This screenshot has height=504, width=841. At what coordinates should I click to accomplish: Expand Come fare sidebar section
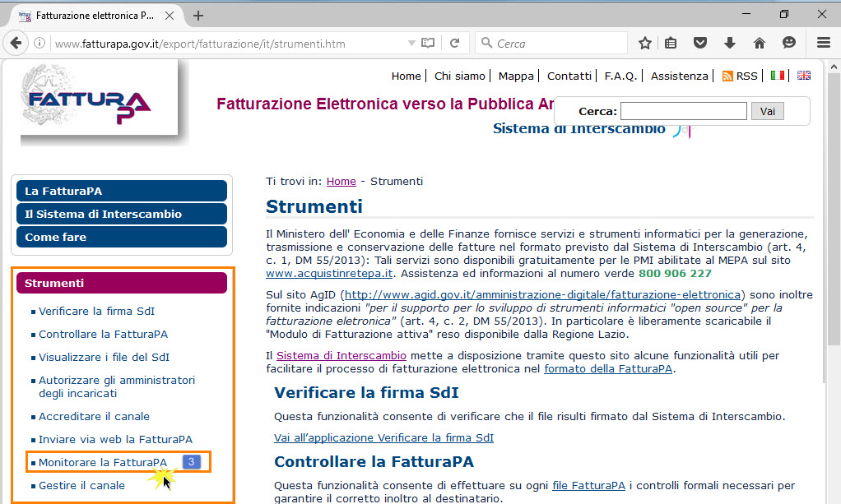click(x=122, y=237)
